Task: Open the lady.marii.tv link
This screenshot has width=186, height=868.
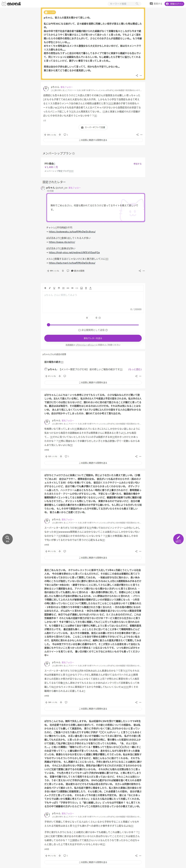Action: (x=72, y=263)
